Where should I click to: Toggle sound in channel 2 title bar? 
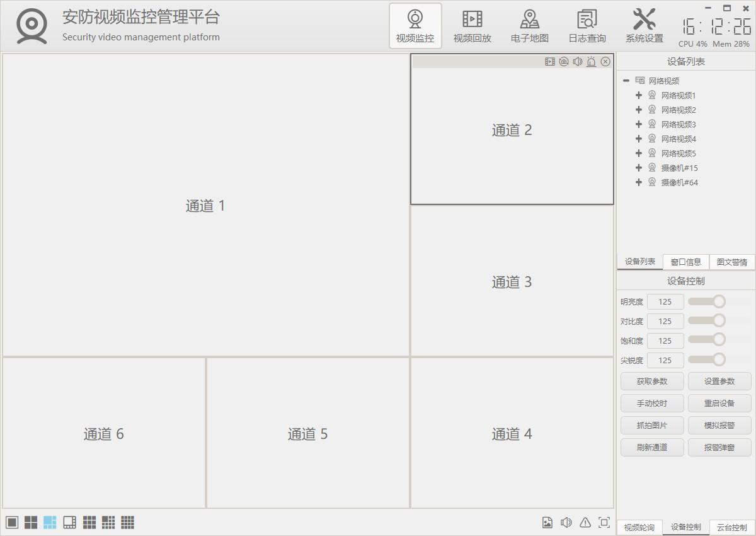coord(578,61)
